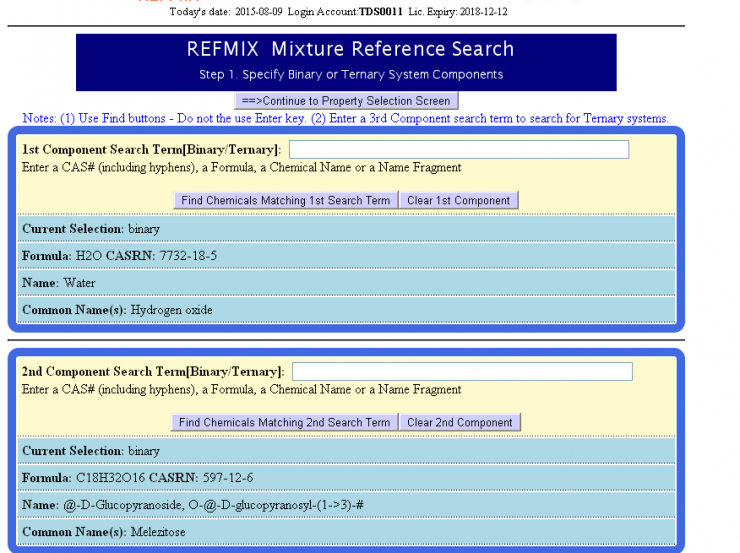This screenshot has width=740, height=553.
Task: Click common name Melezitose
Action: pyautogui.click(x=158, y=532)
